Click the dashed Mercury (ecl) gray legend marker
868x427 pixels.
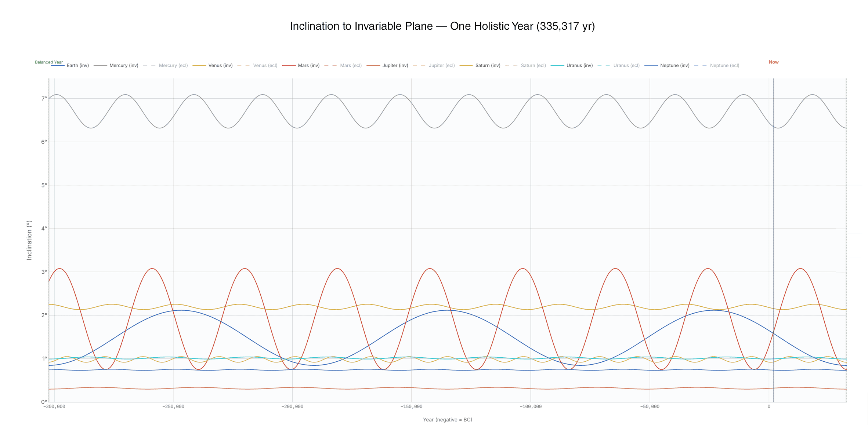(148, 65)
